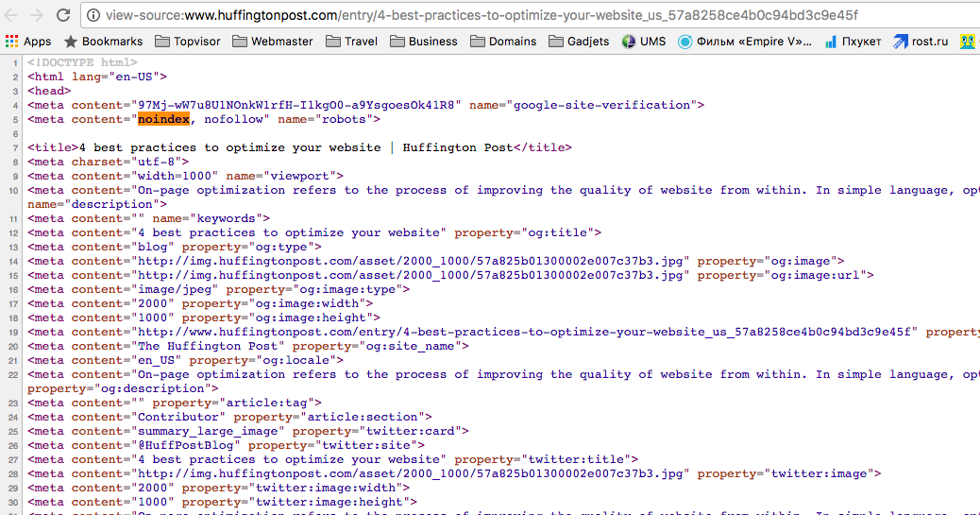Viewport: 980px width, 515px height.
Task: Click the site info icon in address bar
Action: 93,15
